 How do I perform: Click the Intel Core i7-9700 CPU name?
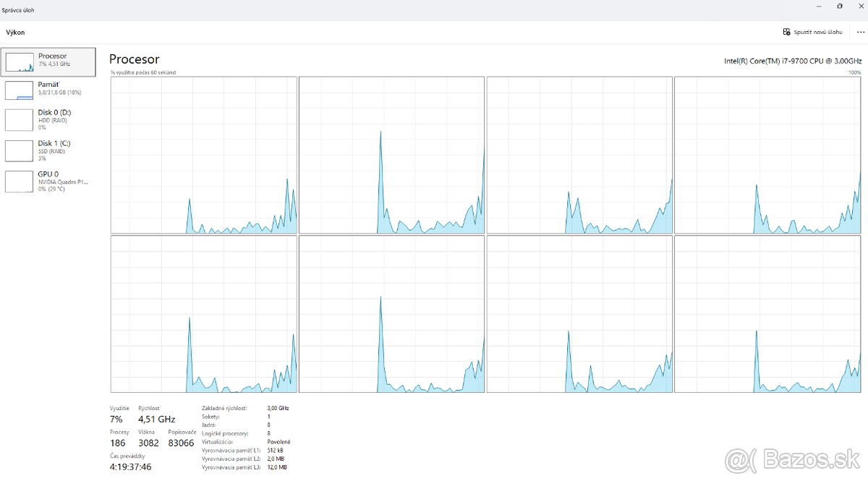click(x=793, y=61)
